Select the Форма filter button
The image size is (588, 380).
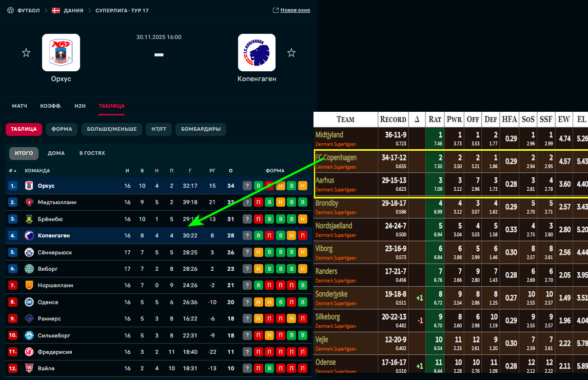point(62,129)
